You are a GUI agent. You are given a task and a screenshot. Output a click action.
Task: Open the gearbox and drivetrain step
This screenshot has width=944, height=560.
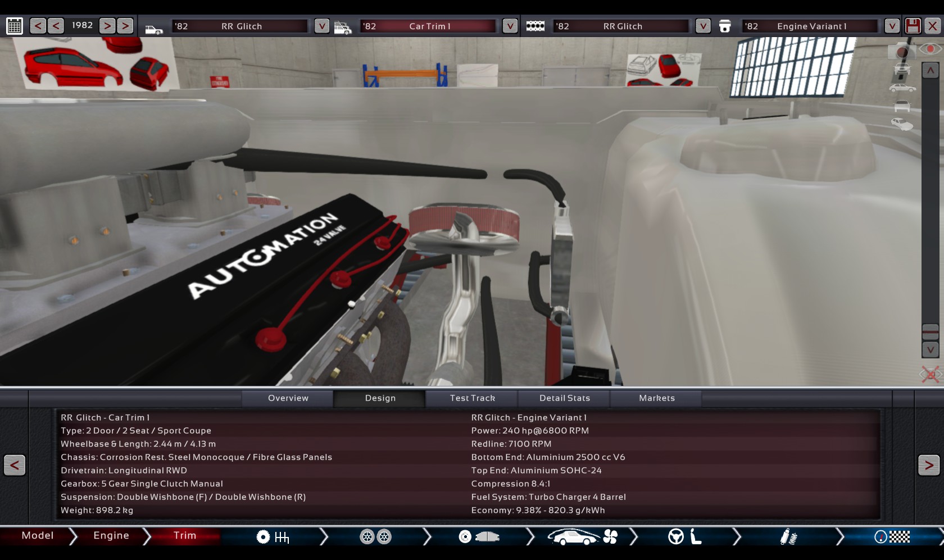click(273, 537)
